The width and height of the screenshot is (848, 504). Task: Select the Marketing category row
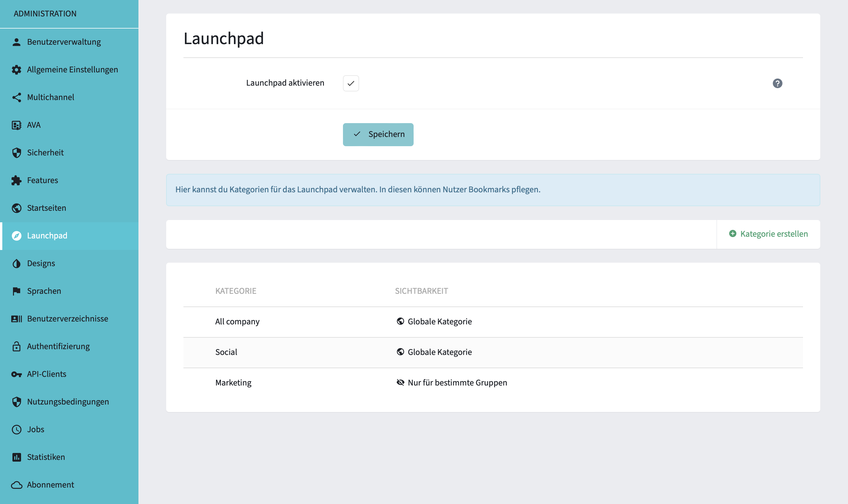233,382
